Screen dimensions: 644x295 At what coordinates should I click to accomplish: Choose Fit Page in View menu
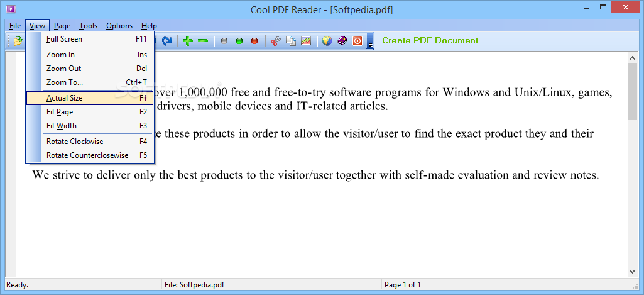pyautogui.click(x=90, y=112)
